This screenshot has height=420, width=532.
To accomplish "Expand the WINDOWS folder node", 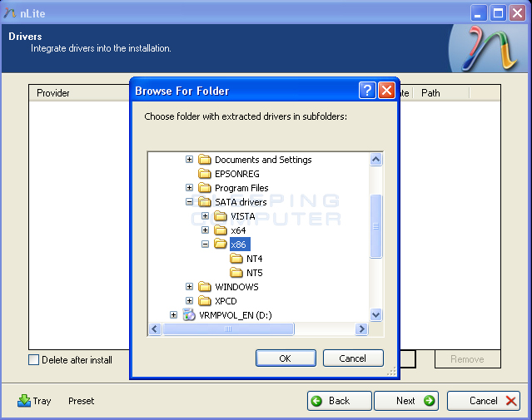I will (x=189, y=287).
